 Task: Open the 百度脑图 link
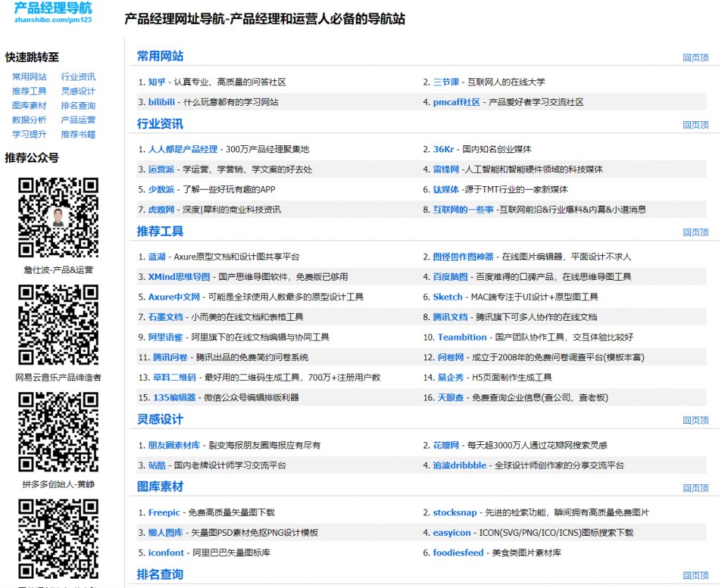click(x=451, y=277)
